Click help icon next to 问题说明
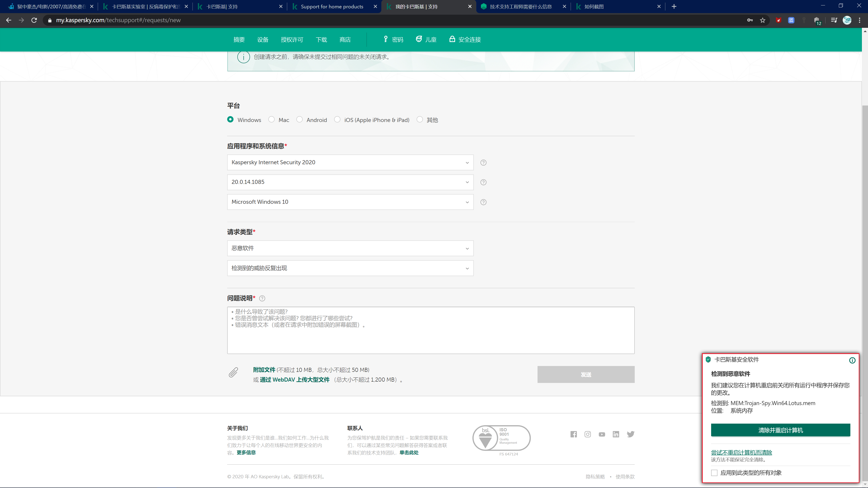 [262, 298]
